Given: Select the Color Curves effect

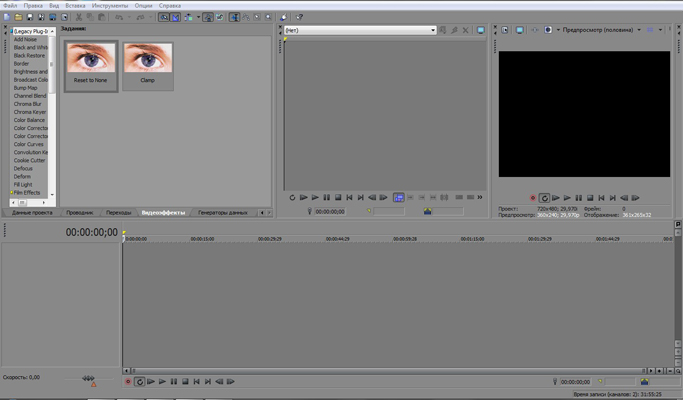Looking at the screenshot, I should [x=29, y=144].
